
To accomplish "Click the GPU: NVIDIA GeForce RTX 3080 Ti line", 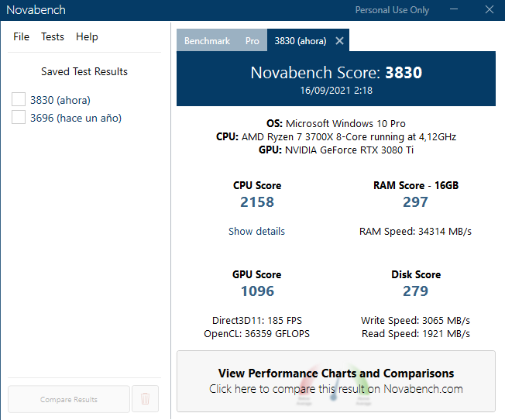I will tap(336, 150).
